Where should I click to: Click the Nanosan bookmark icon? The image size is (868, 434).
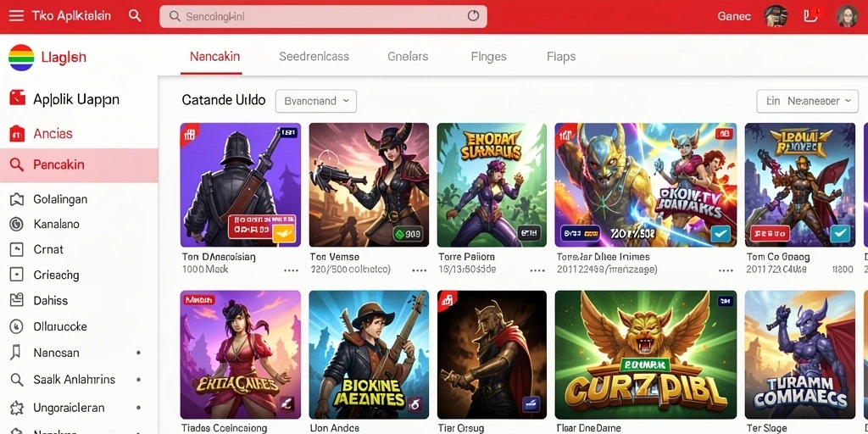(x=17, y=353)
